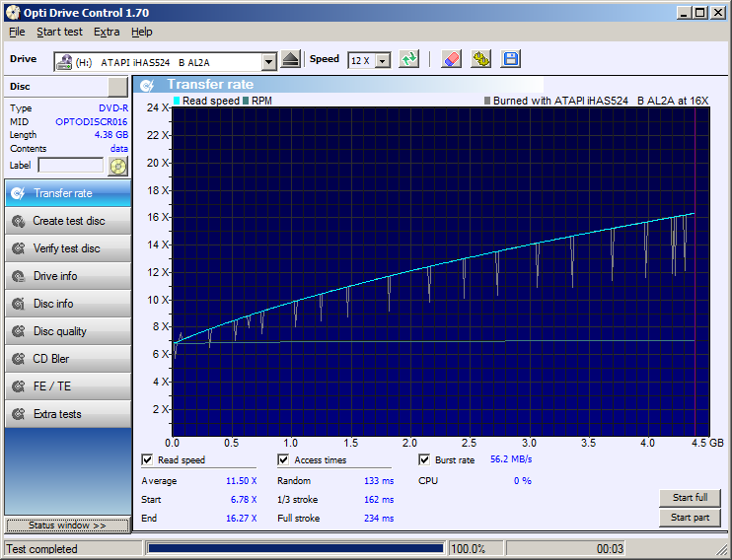This screenshot has height=560, width=732.
Task: Open the Extra menu
Action: point(107,32)
